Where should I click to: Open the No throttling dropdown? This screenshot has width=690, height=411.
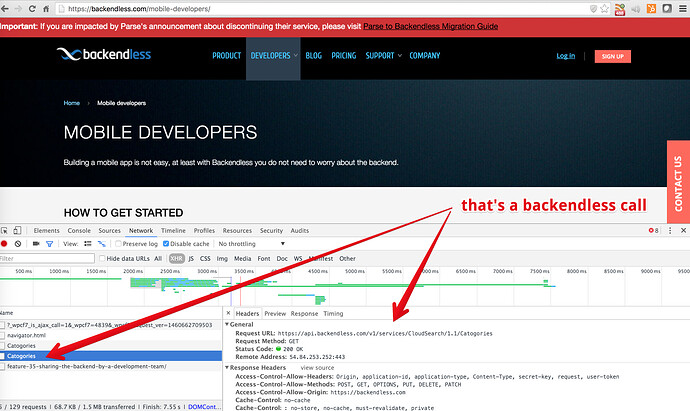(x=251, y=244)
